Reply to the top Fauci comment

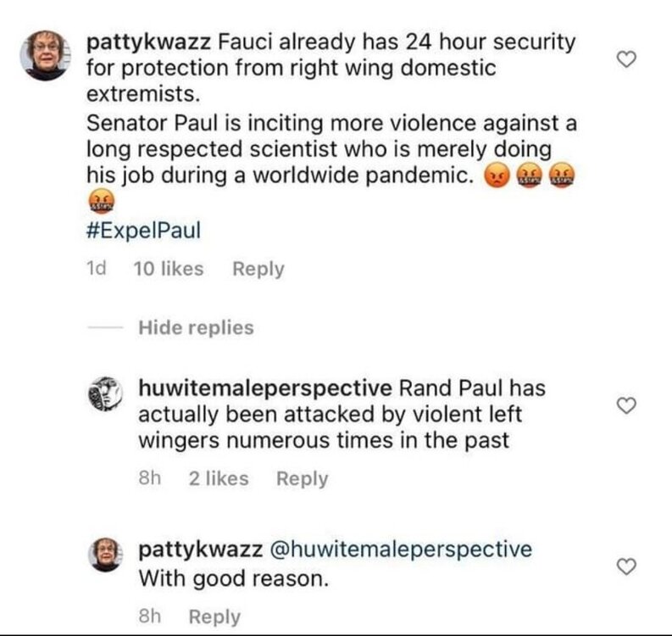point(258,269)
